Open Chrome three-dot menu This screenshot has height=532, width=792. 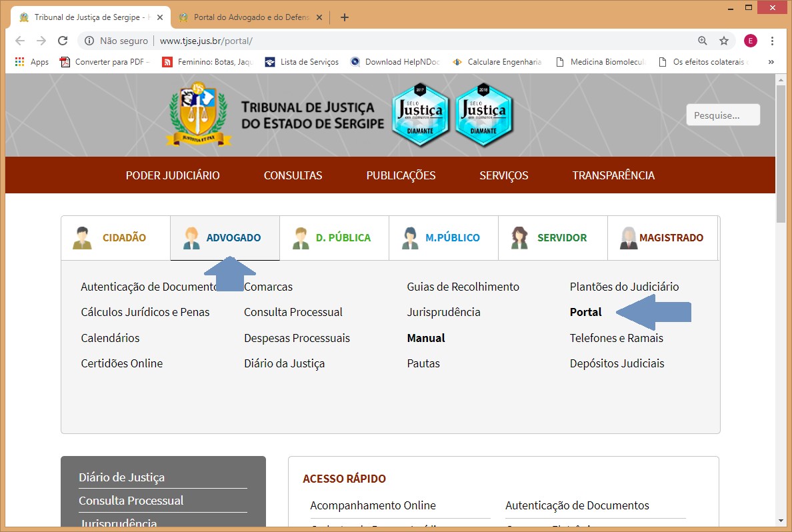click(x=773, y=41)
